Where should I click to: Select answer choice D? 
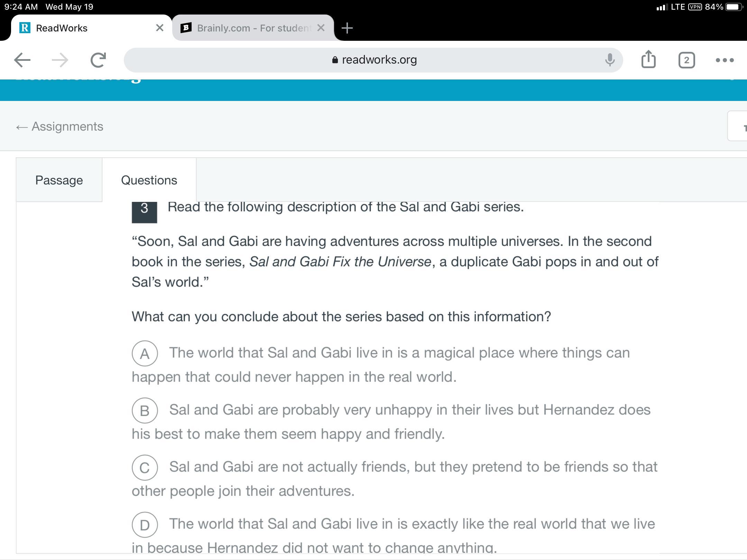(145, 525)
